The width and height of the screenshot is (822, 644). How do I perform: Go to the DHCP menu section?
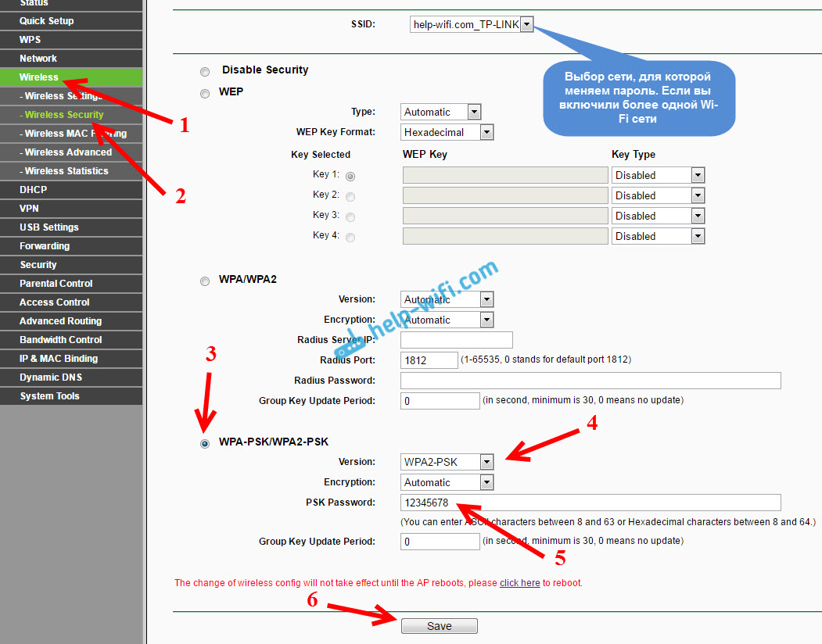click(34, 190)
